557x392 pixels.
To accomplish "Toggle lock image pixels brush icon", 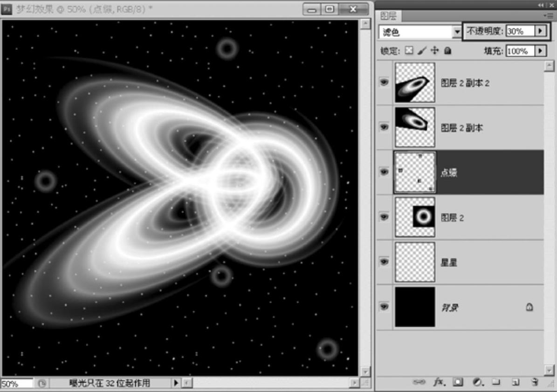I will tap(422, 50).
